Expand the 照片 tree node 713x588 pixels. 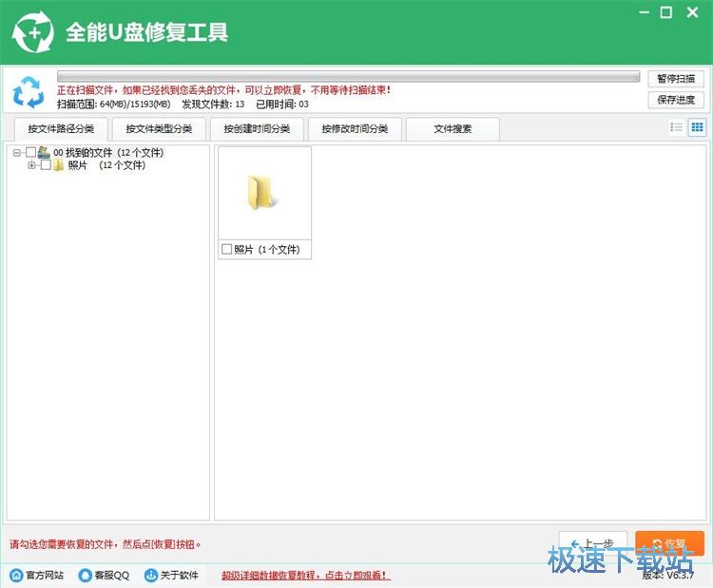[x=32, y=165]
